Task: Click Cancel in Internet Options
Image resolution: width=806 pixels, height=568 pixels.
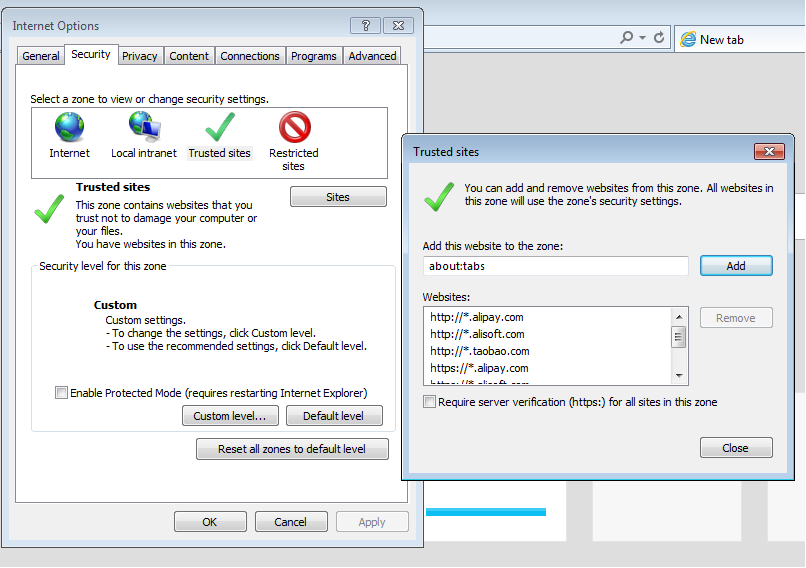Action: coord(290,522)
